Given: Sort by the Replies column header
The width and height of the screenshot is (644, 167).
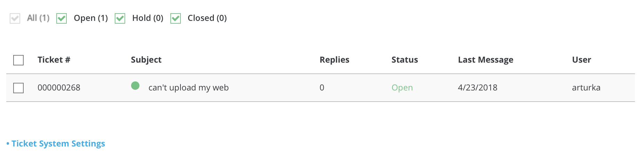Looking at the screenshot, I should coord(334,60).
